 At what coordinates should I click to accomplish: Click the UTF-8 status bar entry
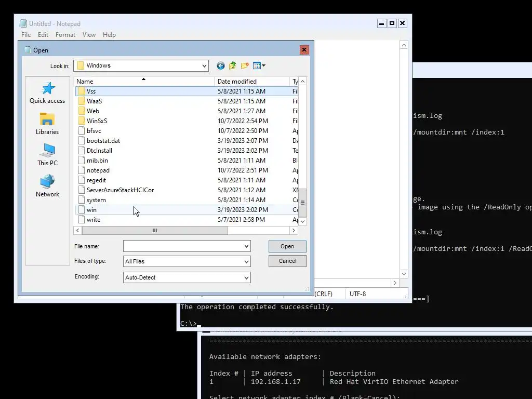pyautogui.click(x=357, y=294)
